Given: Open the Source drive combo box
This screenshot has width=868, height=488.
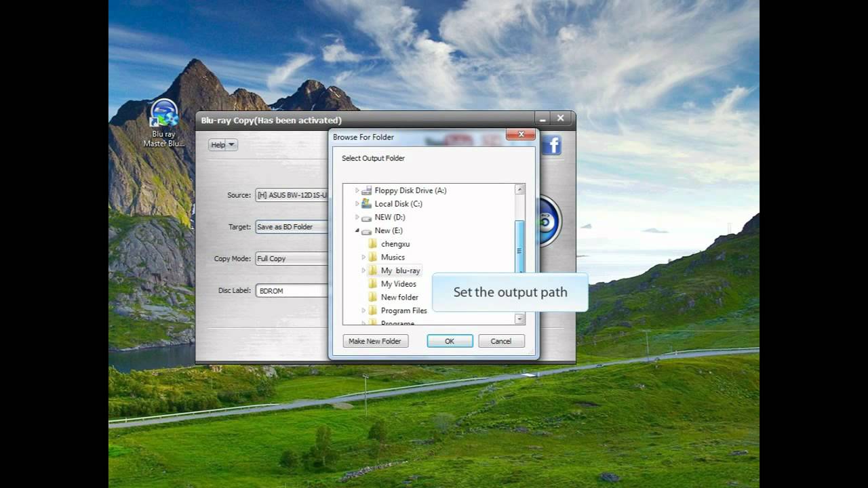Looking at the screenshot, I should click(292, 195).
